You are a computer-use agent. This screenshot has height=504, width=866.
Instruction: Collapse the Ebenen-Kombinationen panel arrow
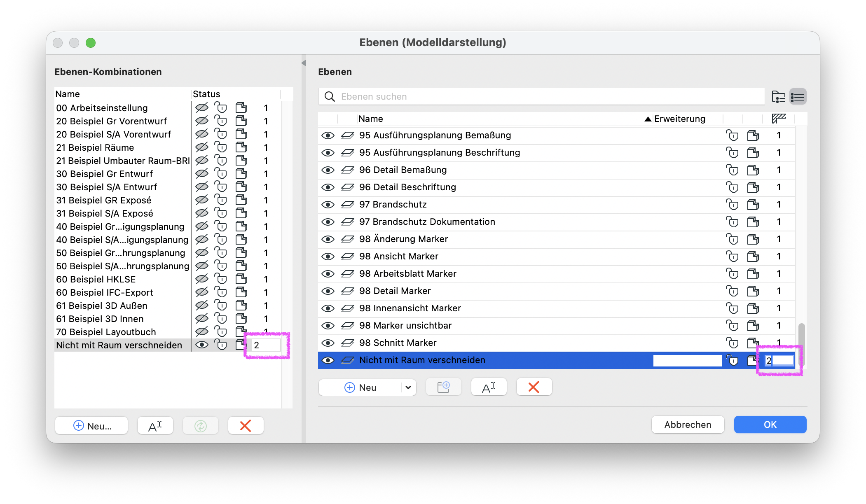tap(304, 63)
